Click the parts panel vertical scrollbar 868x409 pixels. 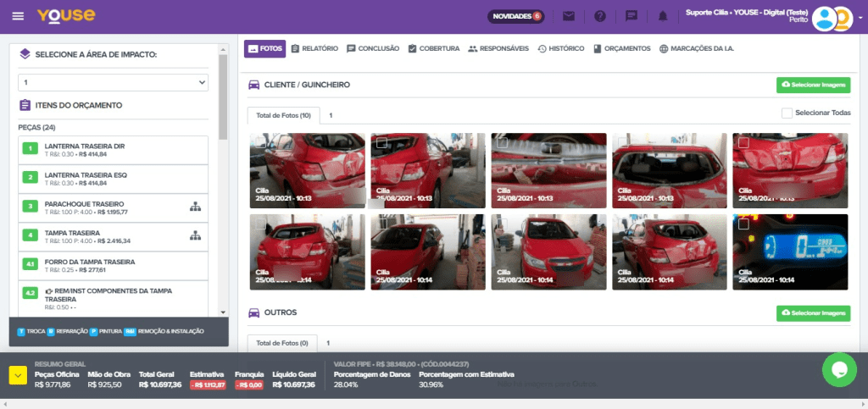[223, 97]
